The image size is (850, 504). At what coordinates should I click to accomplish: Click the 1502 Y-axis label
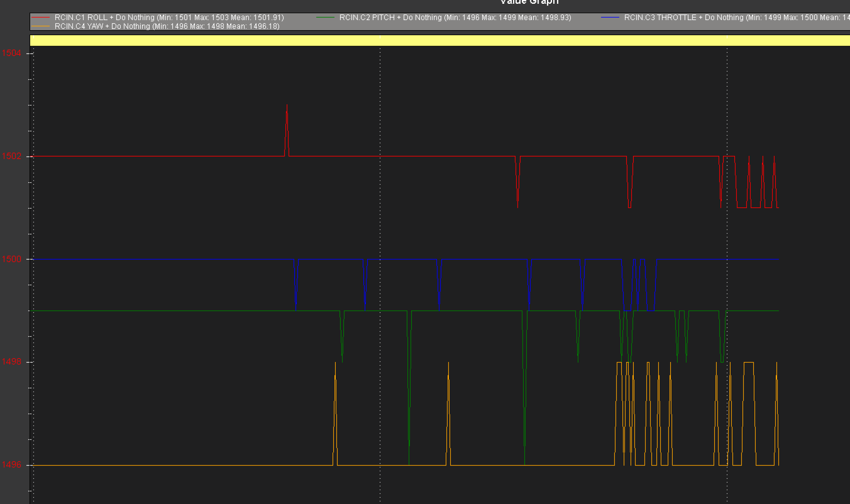pos(11,156)
